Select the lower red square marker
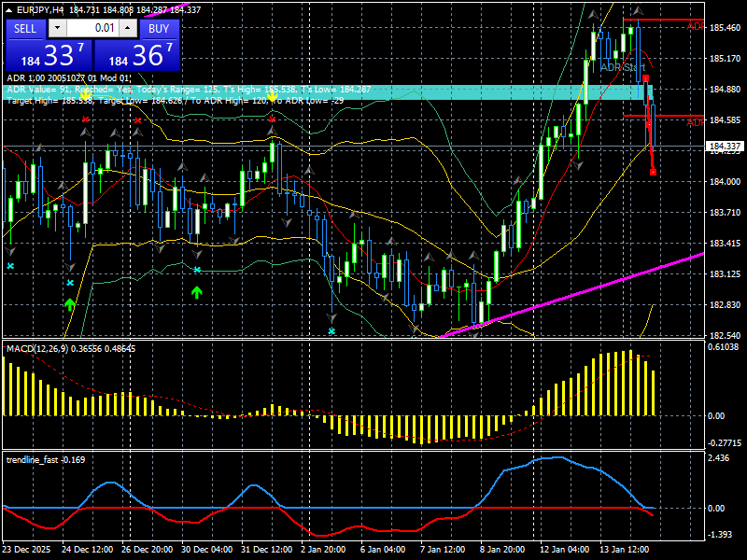Image resolution: width=747 pixels, height=560 pixels. pos(653,172)
